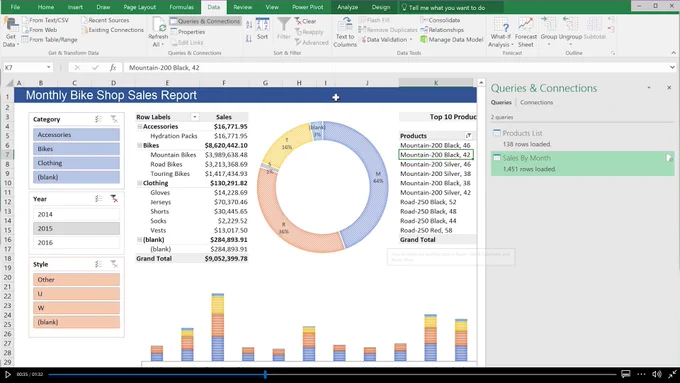680x383 pixels.
Task: Import From Table/Range
Action: [x=49, y=39]
